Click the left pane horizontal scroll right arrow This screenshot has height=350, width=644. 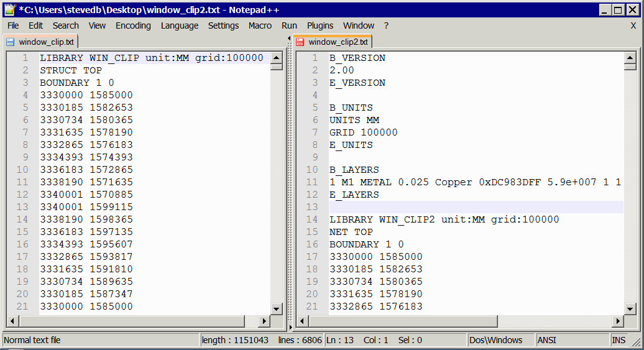click(x=264, y=321)
